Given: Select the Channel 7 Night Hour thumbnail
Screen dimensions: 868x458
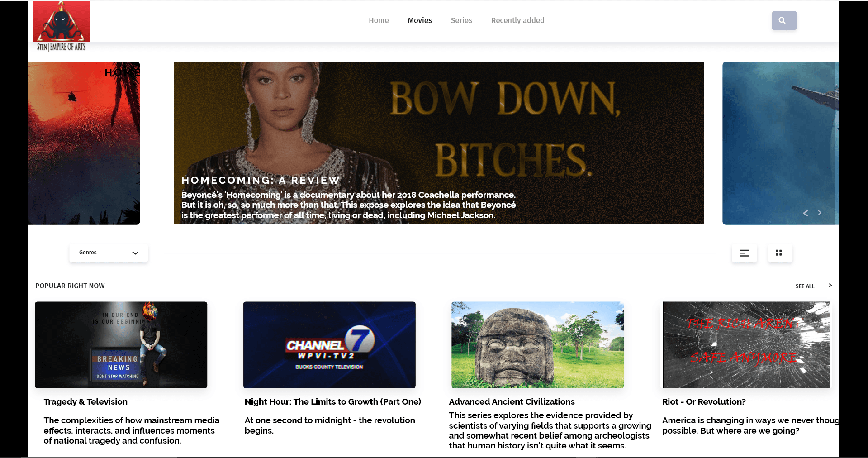Looking at the screenshot, I should pos(329,345).
